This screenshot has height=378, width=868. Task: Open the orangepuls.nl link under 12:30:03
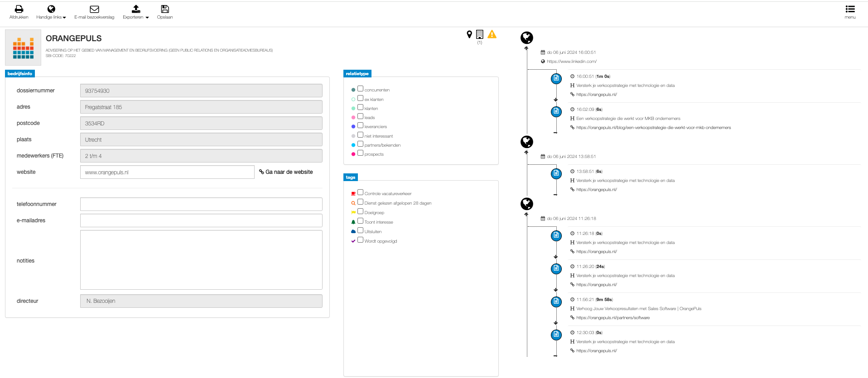click(x=597, y=351)
